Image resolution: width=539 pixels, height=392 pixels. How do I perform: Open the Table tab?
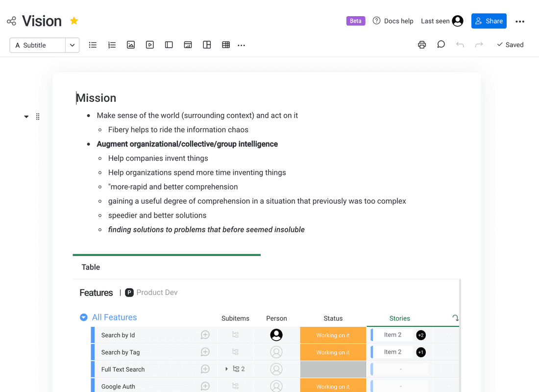tap(91, 267)
